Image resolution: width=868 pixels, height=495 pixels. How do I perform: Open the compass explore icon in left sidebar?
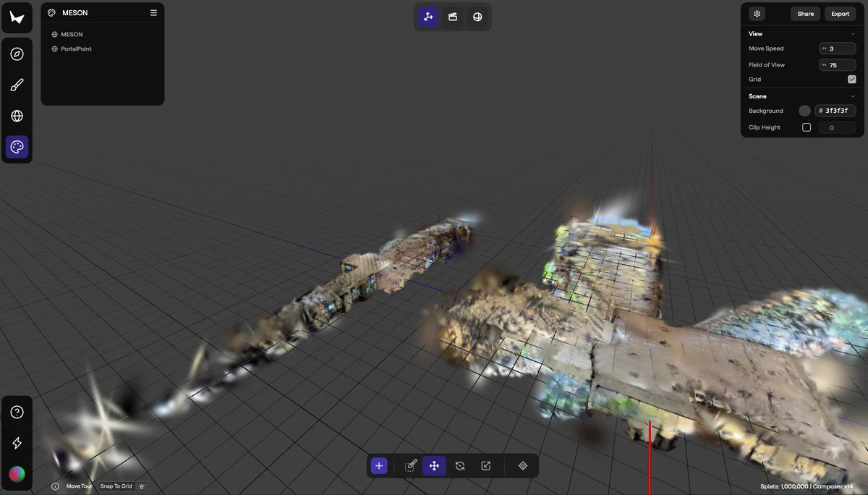pos(17,54)
